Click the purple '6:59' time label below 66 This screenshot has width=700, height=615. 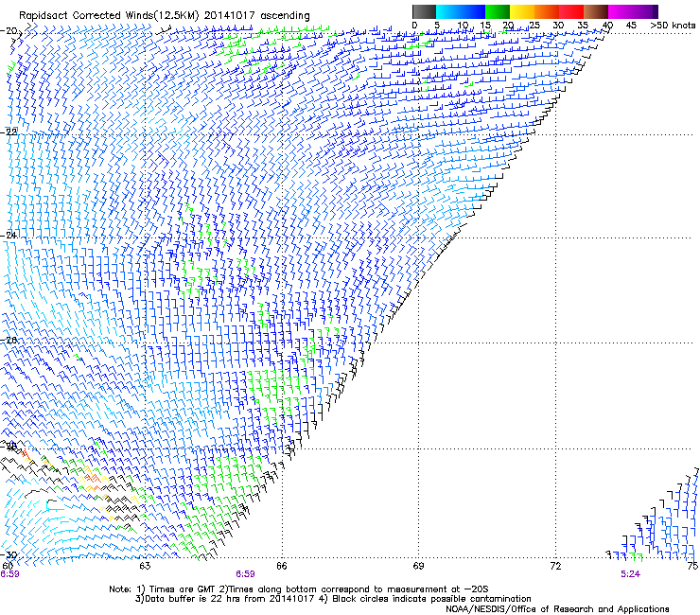[246, 574]
